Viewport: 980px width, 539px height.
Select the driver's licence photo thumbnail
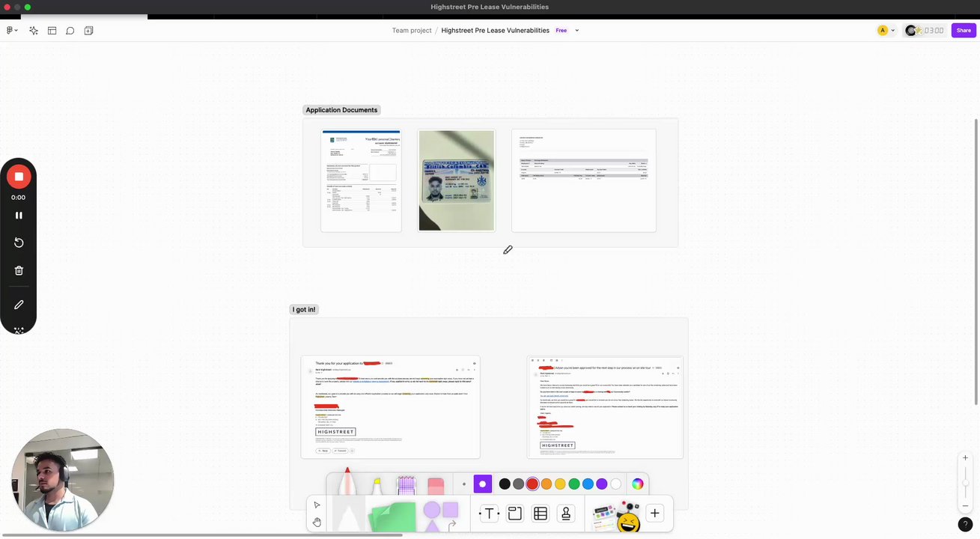(x=457, y=180)
